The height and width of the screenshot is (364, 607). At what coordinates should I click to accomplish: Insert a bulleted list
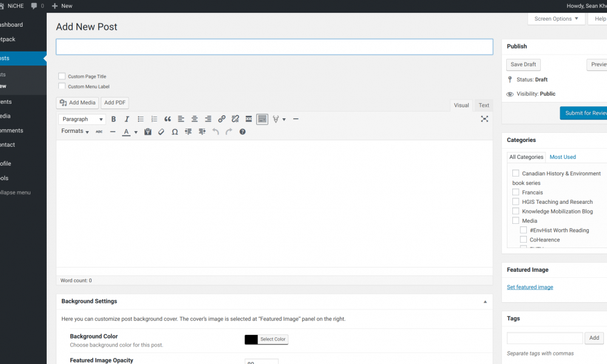[141, 120]
